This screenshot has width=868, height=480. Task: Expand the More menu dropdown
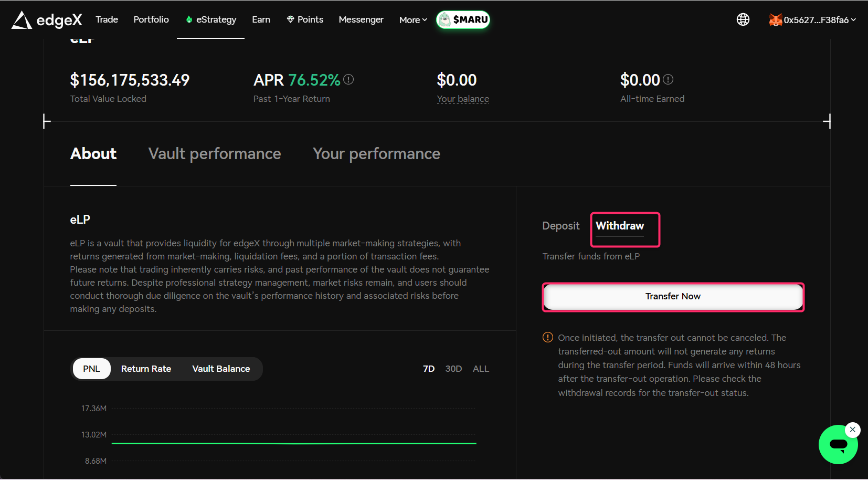point(413,20)
